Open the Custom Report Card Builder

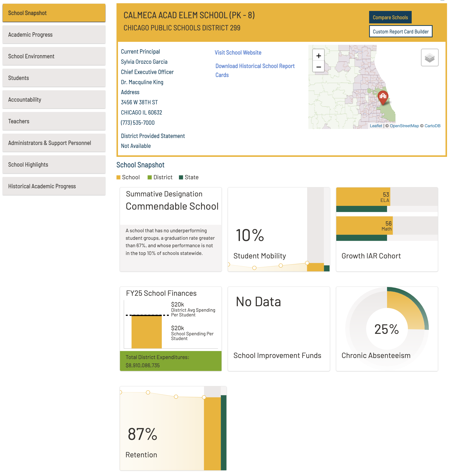[x=400, y=32]
